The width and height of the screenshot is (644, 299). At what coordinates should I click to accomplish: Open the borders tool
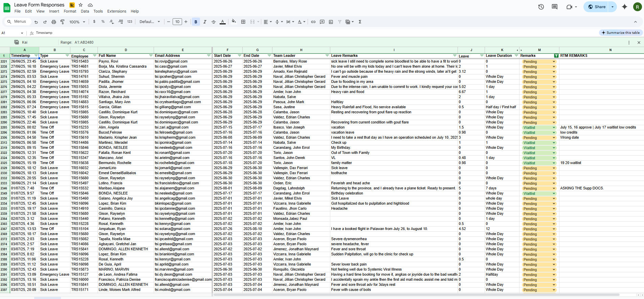click(243, 22)
